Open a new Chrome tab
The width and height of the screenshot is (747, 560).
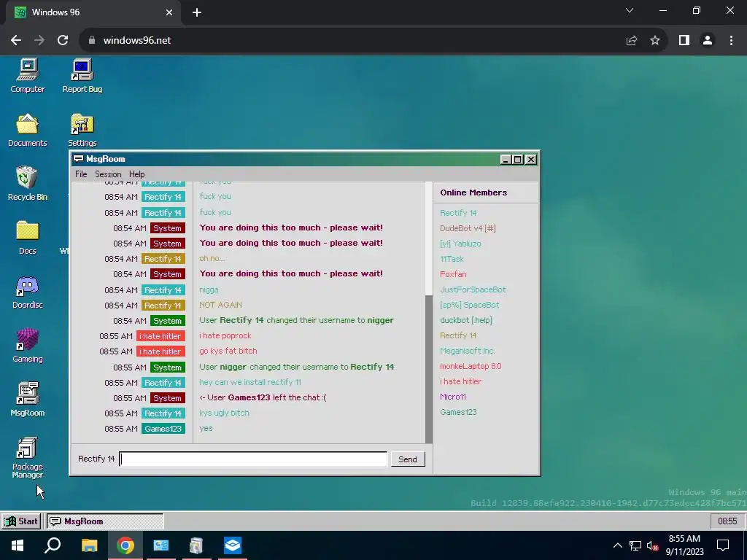point(197,12)
